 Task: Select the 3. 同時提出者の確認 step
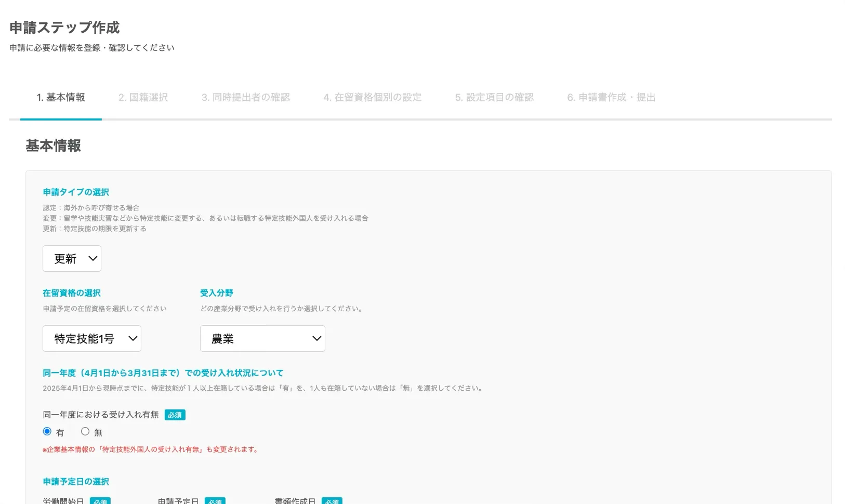coord(245,97)
